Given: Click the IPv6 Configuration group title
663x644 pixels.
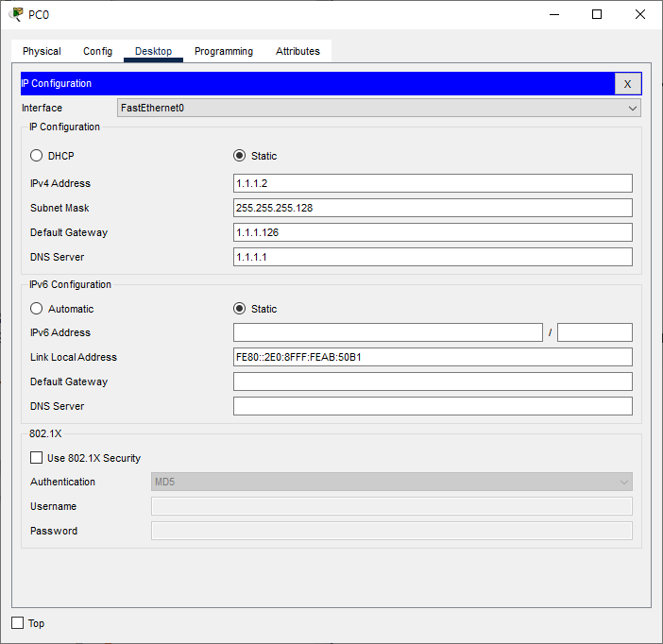Looking at the screenshot, I should tap(70, 284).
